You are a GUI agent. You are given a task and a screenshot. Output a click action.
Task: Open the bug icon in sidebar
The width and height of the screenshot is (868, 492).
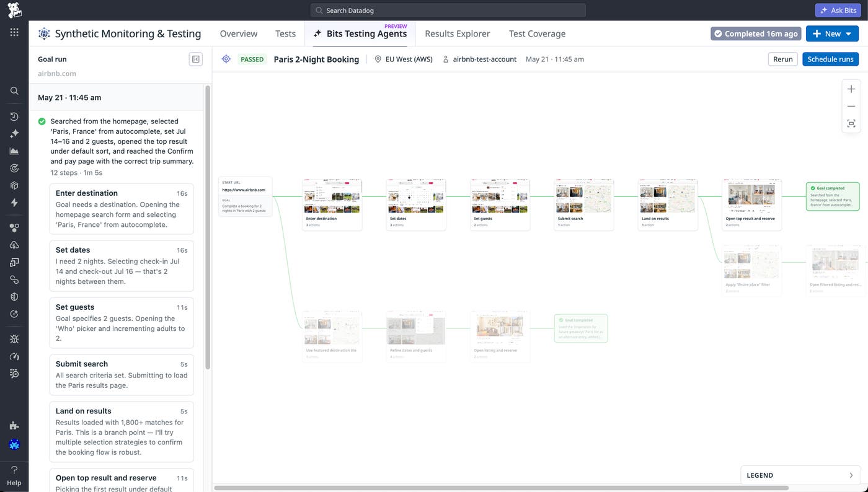click(x=14, y=340)
